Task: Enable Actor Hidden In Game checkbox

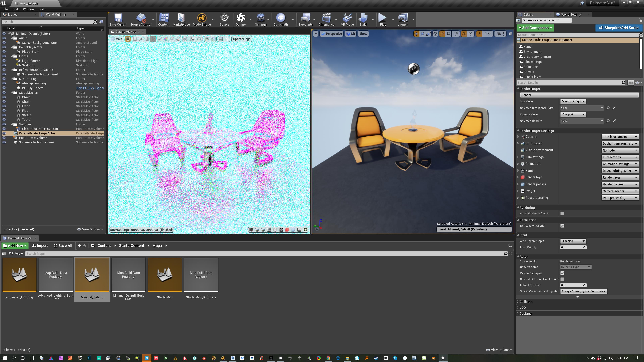Action: click(562, 213)
